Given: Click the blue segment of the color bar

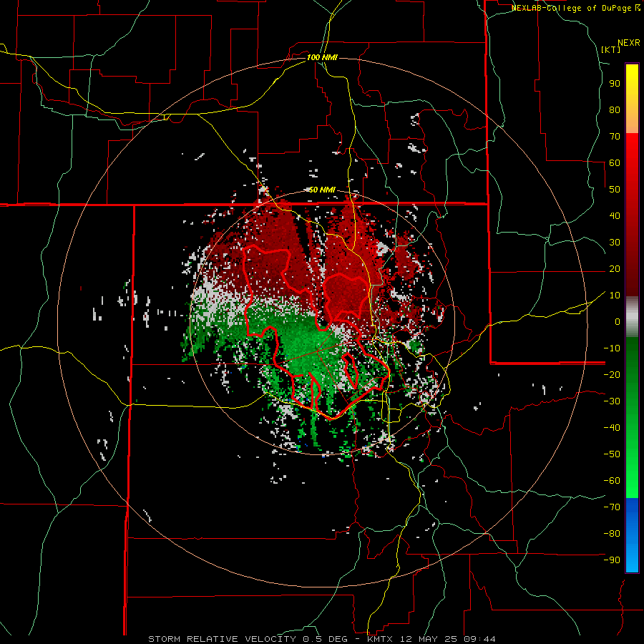Looking at the screenshot, I should click(632, 535).
